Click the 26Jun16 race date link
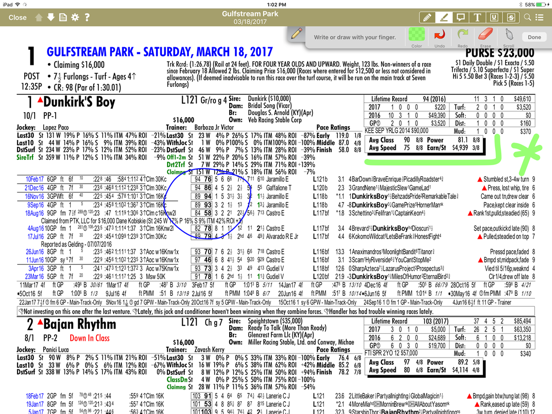The height and width of the screenshot is (414, 552). click(34, 252)
